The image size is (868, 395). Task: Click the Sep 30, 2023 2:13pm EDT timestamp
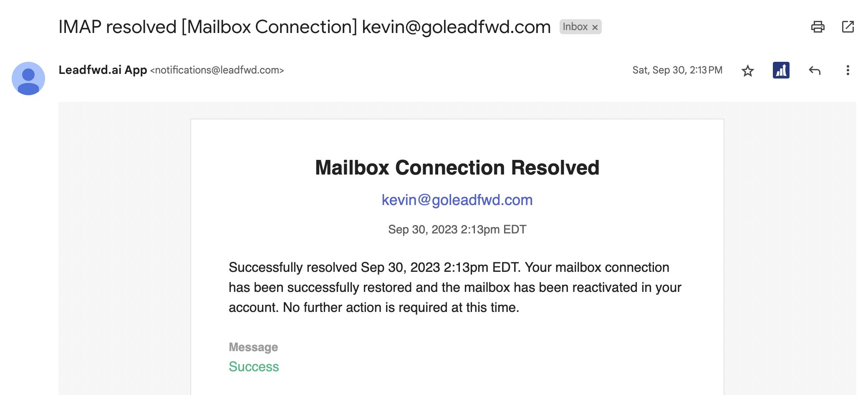click(457, 229)
